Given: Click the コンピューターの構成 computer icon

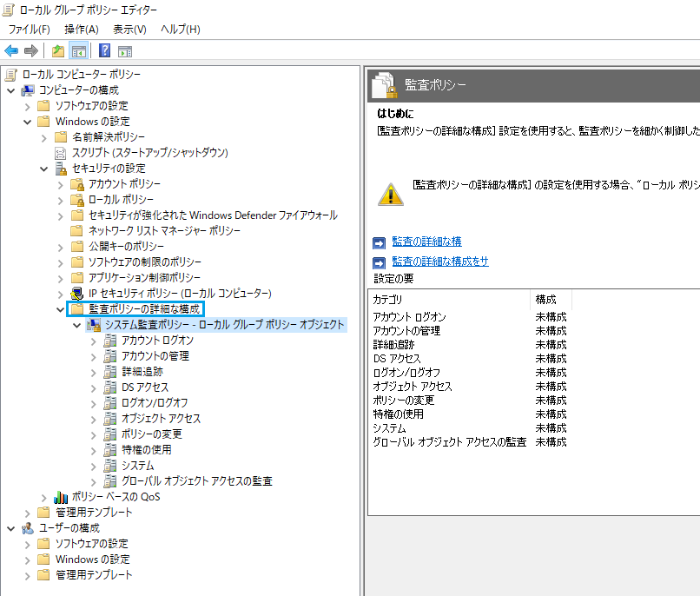Looking at the screenshot, I should tap(28, 90).
